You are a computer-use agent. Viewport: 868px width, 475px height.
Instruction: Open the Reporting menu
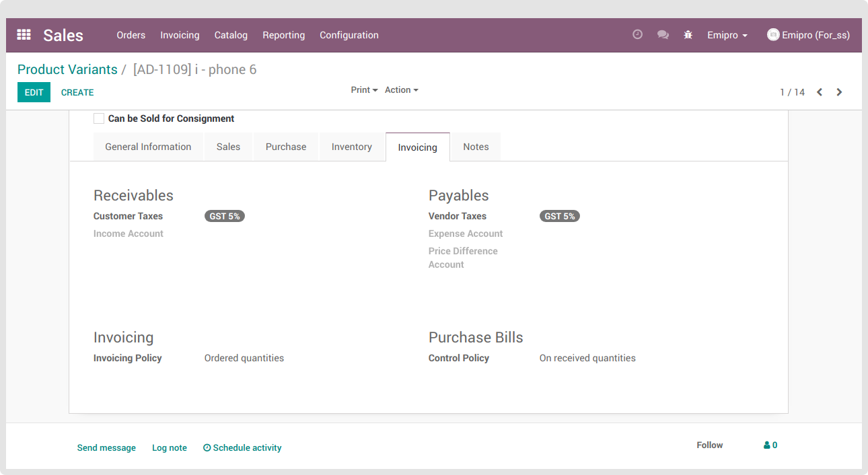[x=283, y=35]
